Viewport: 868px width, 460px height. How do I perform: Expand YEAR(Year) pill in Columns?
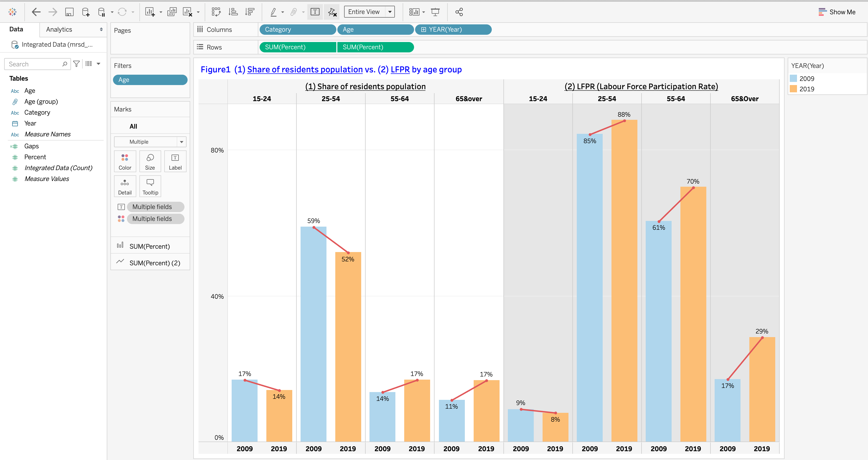424,30
